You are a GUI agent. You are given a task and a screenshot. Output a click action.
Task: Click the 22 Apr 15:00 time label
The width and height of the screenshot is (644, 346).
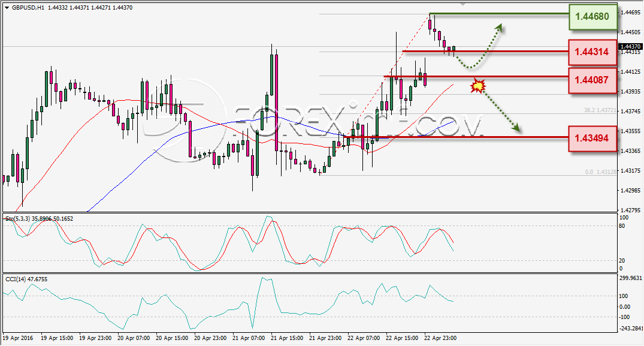pos(402,338)
